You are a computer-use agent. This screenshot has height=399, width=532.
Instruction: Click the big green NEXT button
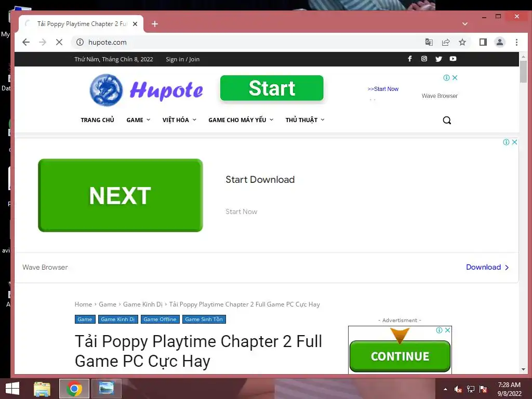tap(121, 195)
